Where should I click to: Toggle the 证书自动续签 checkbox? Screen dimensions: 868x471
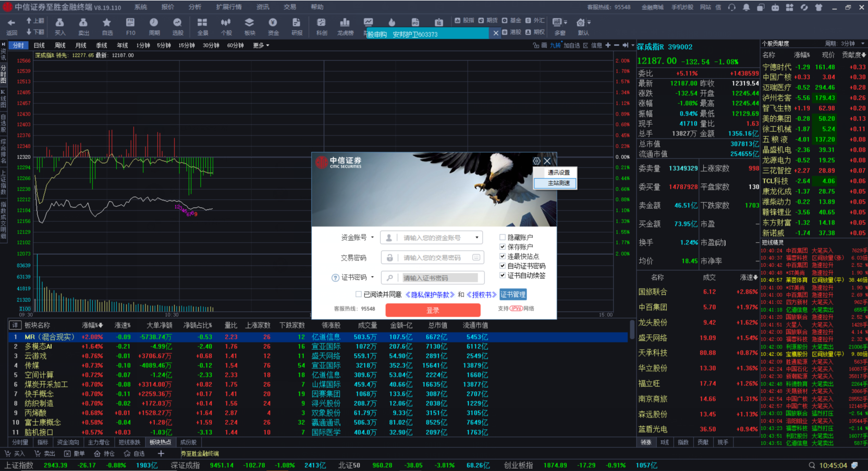[503, 275]
